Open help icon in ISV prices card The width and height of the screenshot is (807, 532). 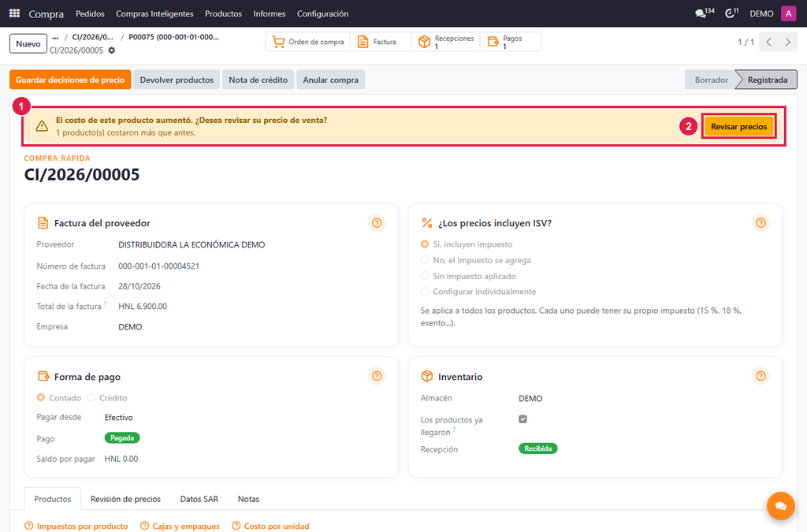point(761,223)
